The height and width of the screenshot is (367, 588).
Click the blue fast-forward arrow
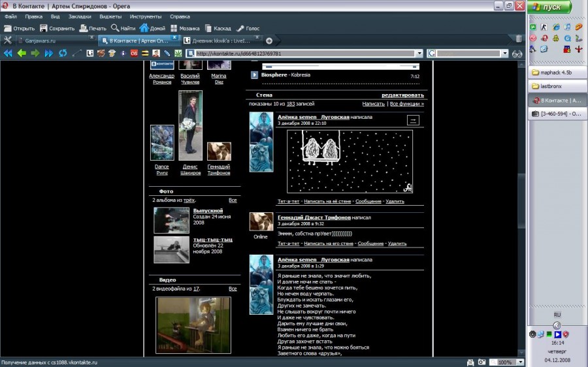point(49,54)
